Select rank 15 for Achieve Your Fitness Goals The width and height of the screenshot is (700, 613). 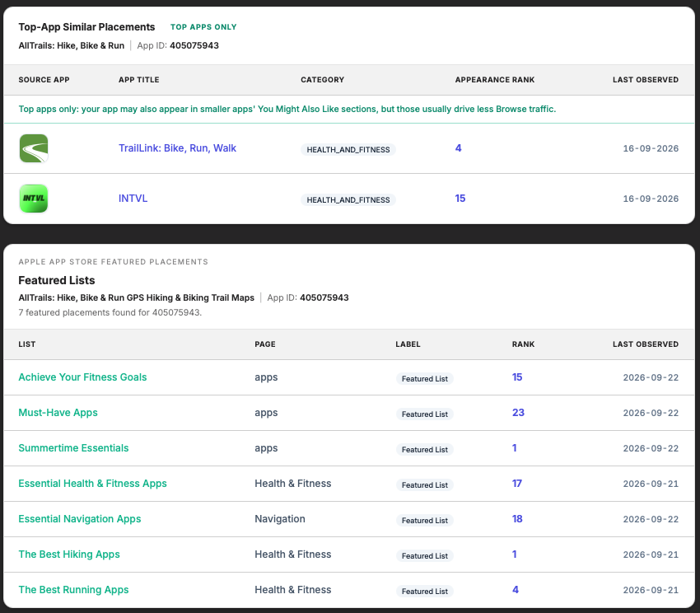[517, 377]
